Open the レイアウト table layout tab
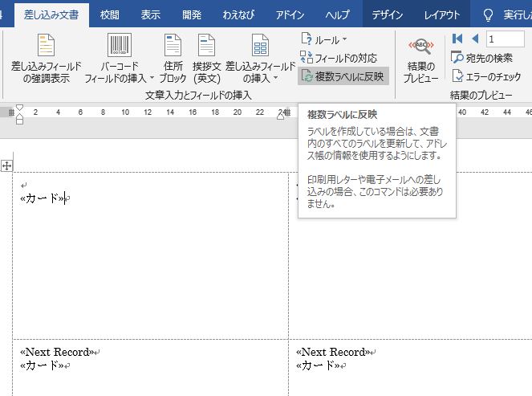 442,15
